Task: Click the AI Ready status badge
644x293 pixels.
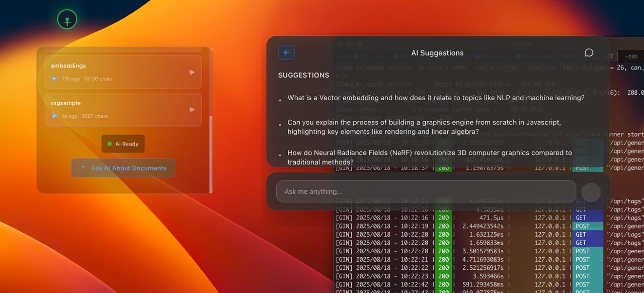Action: tap(123, 144)
